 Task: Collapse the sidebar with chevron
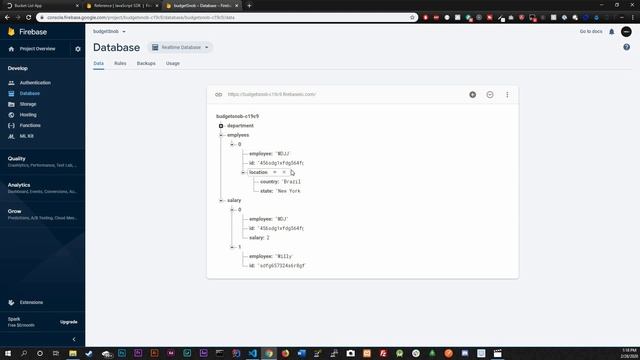click(x=74, y=339)
